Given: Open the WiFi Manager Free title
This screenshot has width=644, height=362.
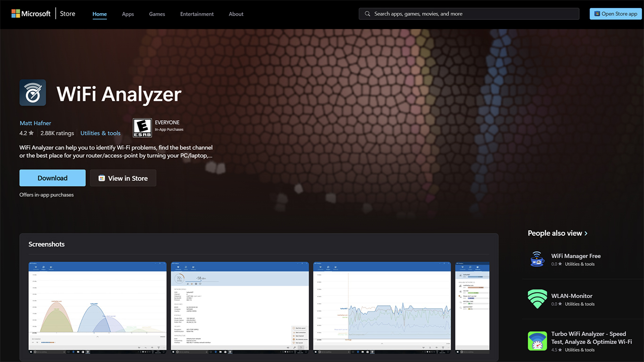Looking at the screenshot, I should (576, 256).
